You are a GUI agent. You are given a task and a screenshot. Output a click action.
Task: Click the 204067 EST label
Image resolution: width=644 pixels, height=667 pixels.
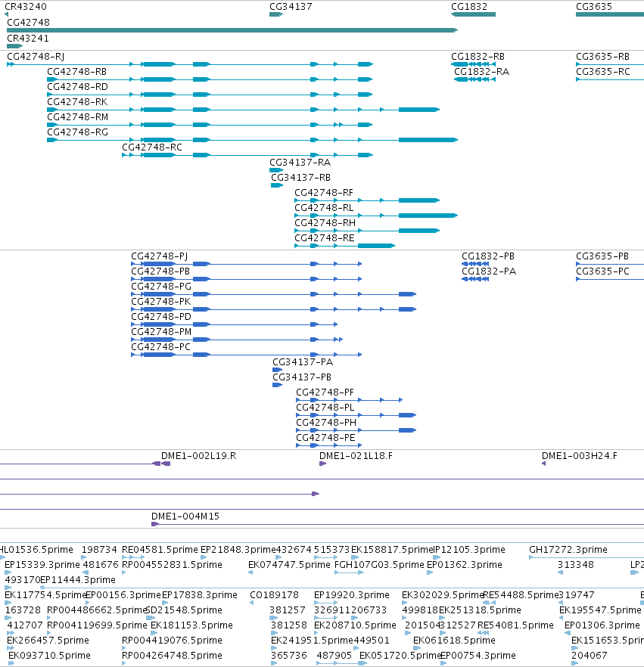click(589, 656)
